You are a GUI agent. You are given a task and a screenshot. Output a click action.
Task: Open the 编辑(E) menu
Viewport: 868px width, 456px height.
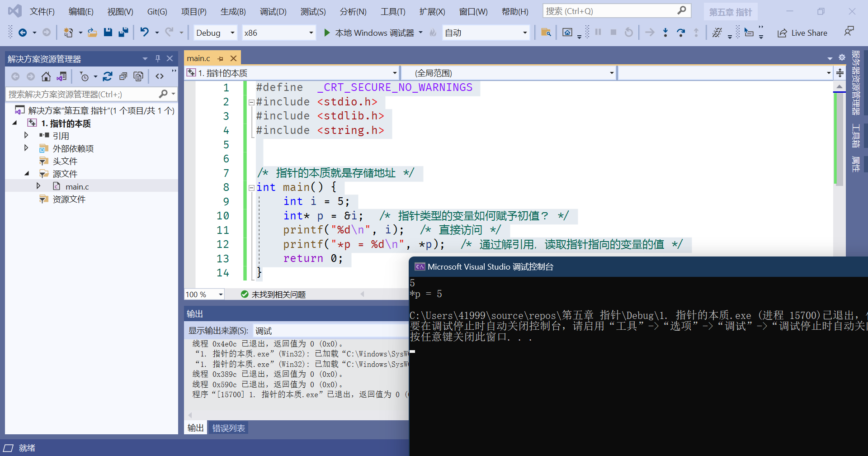tap(81, 11)
